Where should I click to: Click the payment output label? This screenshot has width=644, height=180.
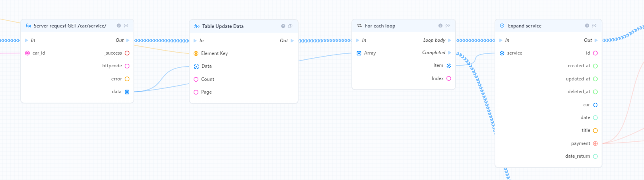click(580, 143)
